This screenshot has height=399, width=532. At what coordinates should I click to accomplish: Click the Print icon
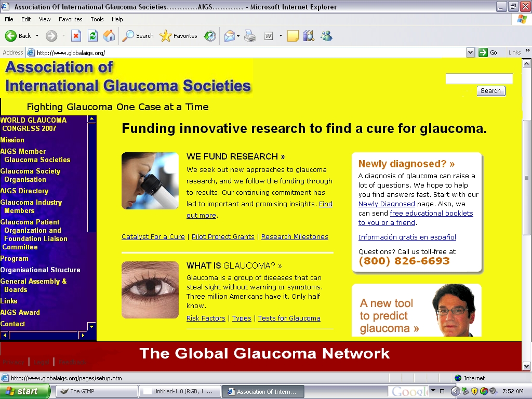point(250,36)
